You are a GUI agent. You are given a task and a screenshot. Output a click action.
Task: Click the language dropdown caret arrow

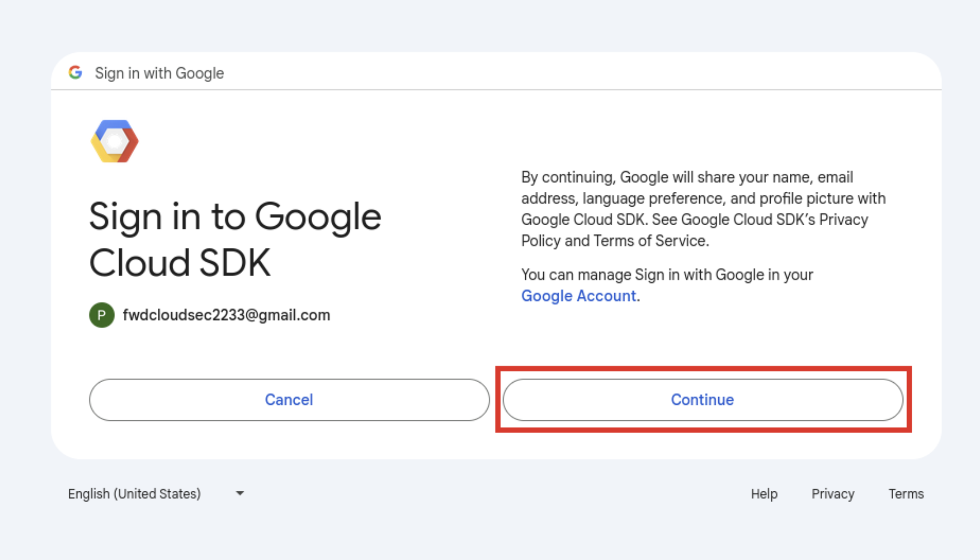click(239, 493)
